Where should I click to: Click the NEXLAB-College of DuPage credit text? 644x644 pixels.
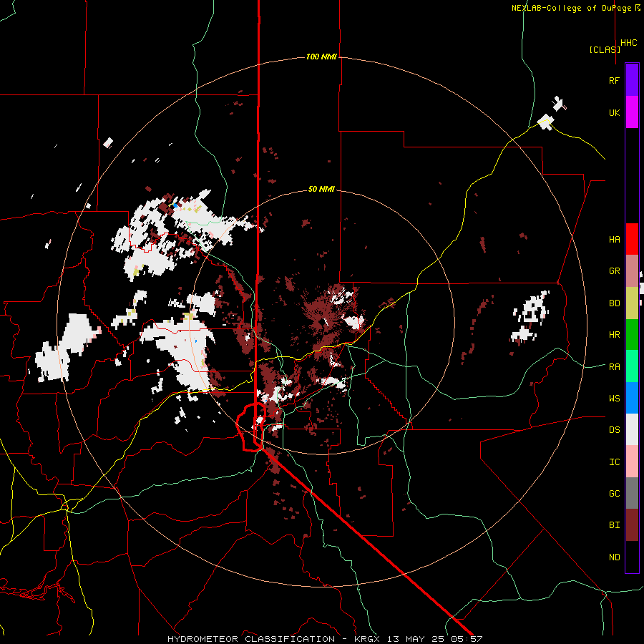576,8
